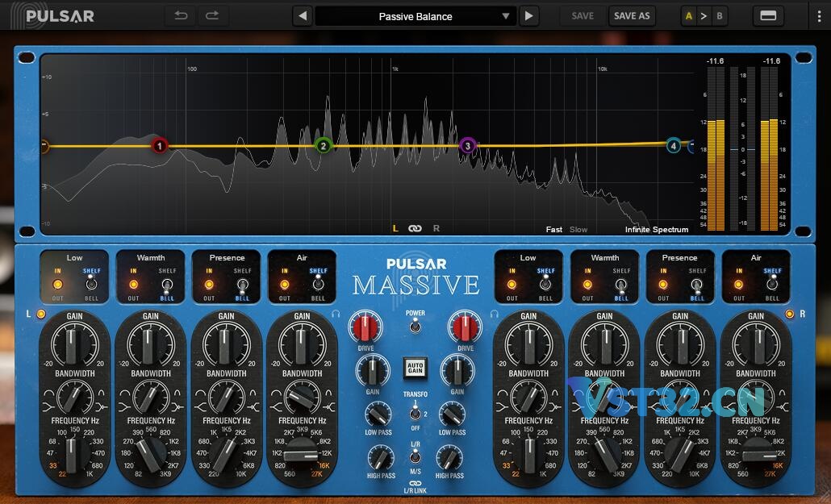
Task: Toggle the L/R LINK chain icon
Action: [415, 483]
